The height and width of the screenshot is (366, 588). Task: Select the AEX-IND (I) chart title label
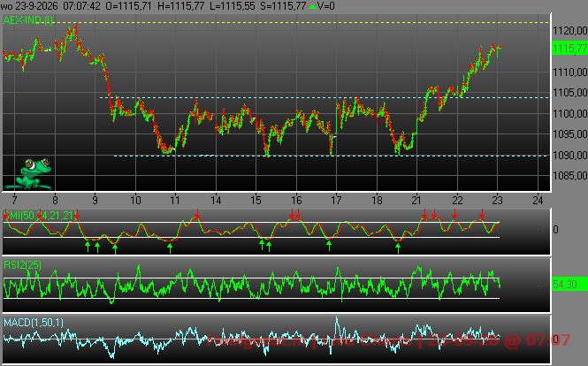coord(28,20)
